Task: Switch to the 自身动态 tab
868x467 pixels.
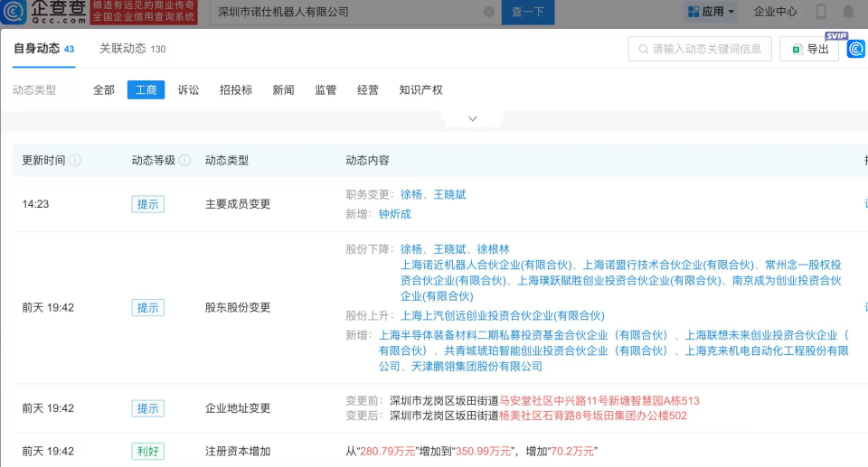Action: coord(43,49)
